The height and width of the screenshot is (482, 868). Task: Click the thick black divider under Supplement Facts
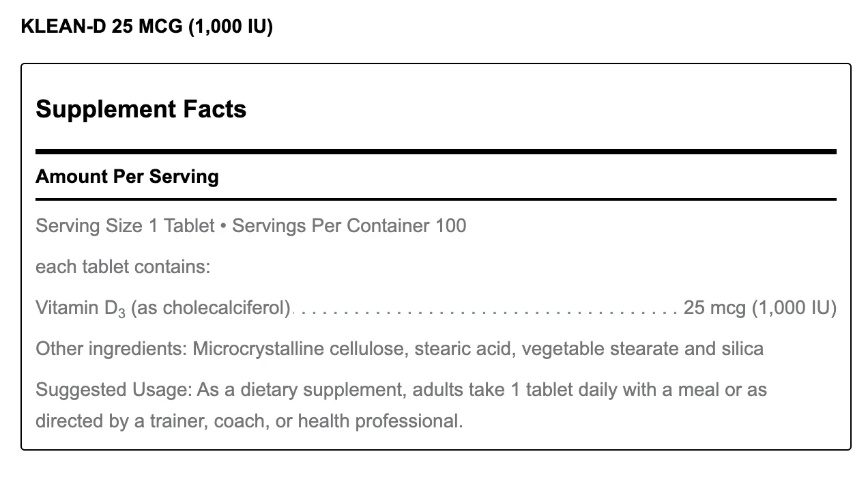[435, 152]
